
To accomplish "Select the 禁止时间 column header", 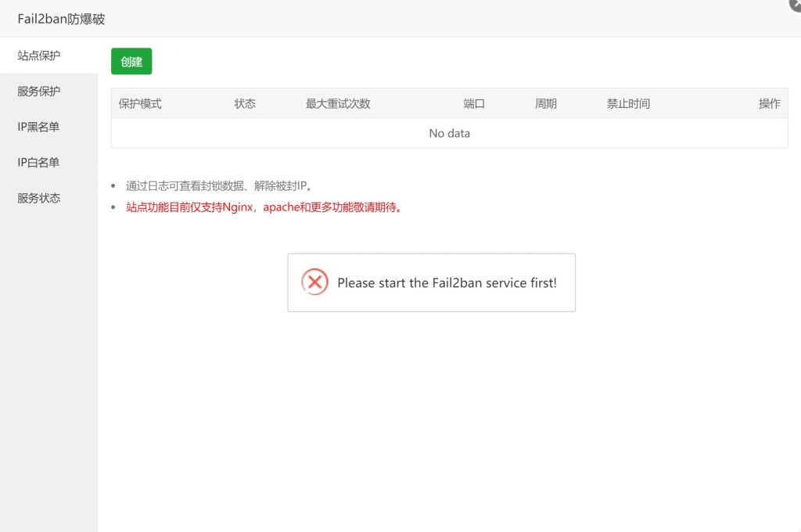I will [628, 103].
